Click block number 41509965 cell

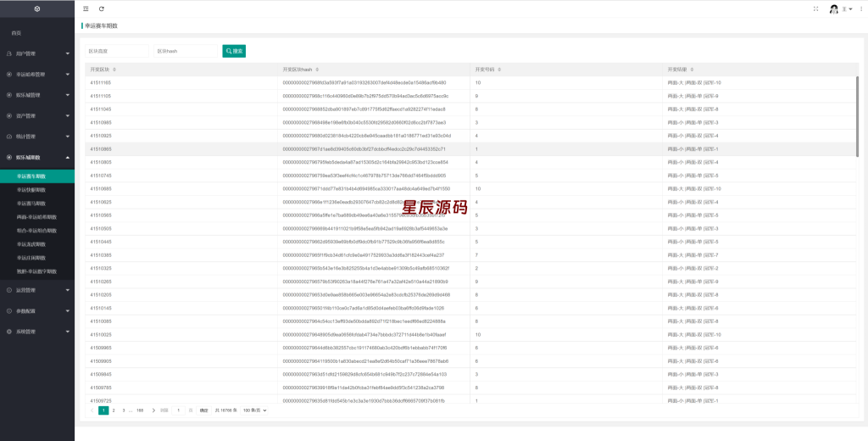point(101,348)
